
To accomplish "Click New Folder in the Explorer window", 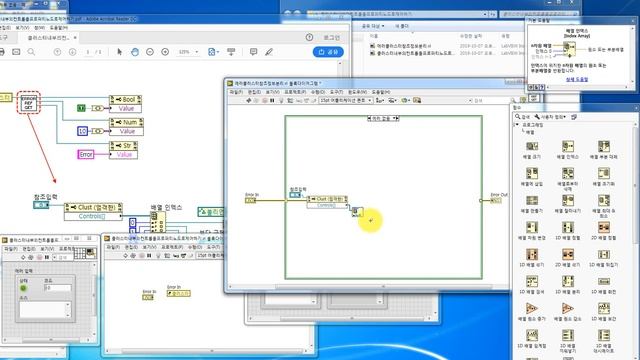I will (402, 26).
